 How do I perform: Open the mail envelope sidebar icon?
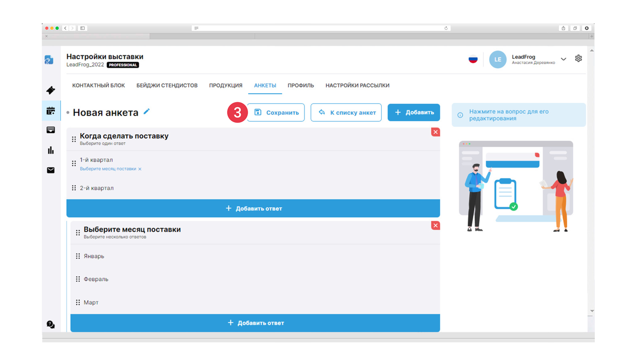[50, 170]
